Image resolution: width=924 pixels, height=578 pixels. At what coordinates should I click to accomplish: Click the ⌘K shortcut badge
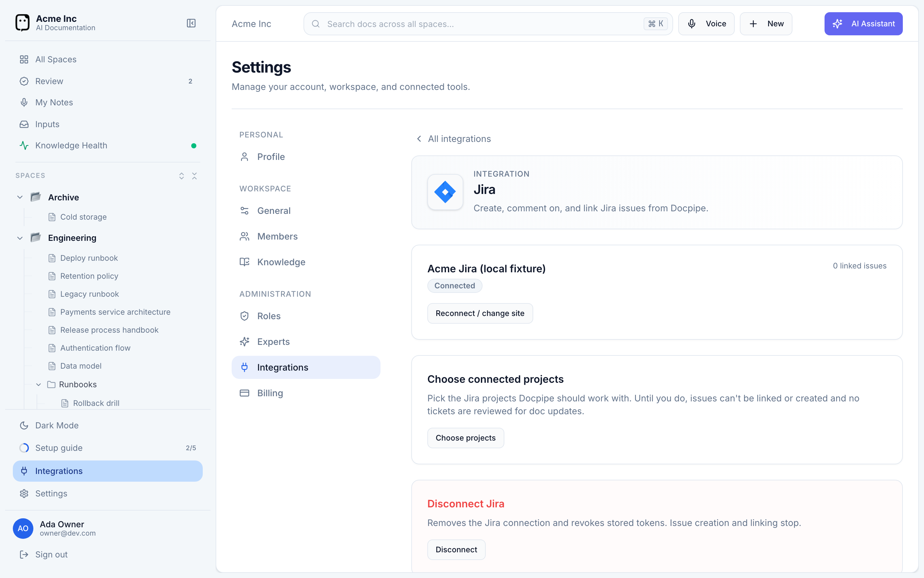(x=655, y=24)
